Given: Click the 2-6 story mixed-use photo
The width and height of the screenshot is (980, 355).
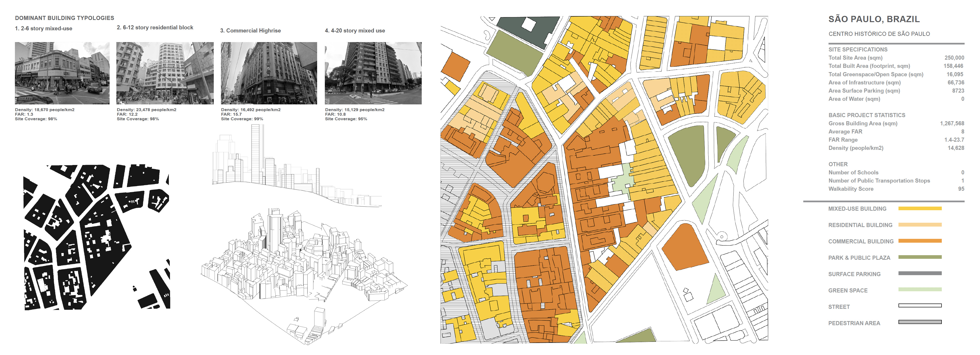Looking at the screenshot, I should click(62, 73).
